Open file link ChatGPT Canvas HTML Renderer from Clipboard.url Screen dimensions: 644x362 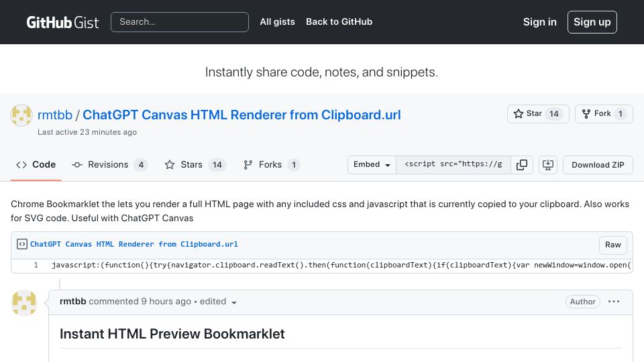click(134, 244)
